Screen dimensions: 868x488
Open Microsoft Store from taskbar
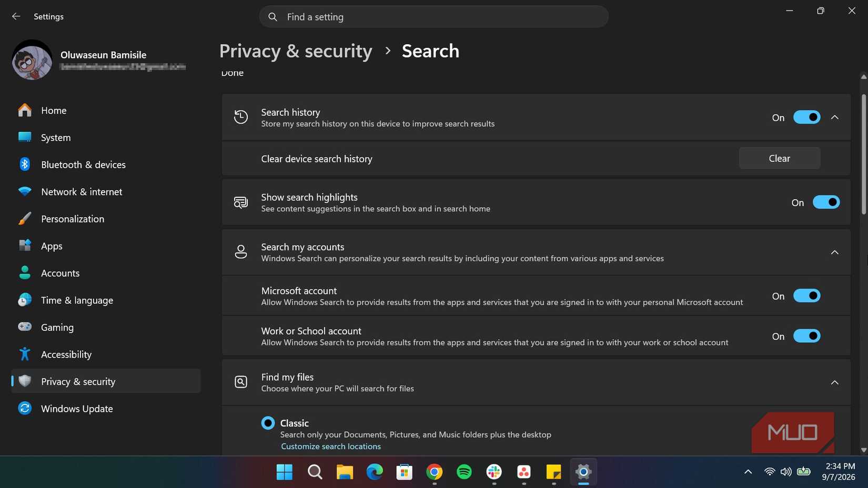(404, 472)
